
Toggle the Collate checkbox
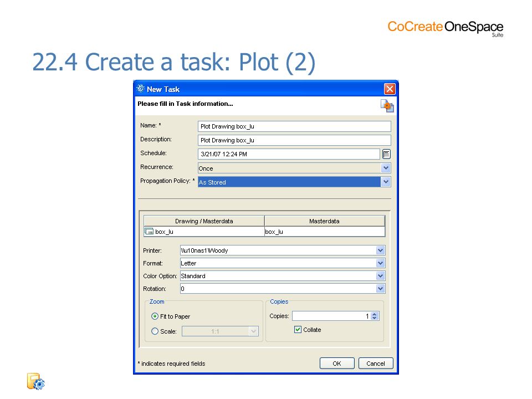pos(298,329)
